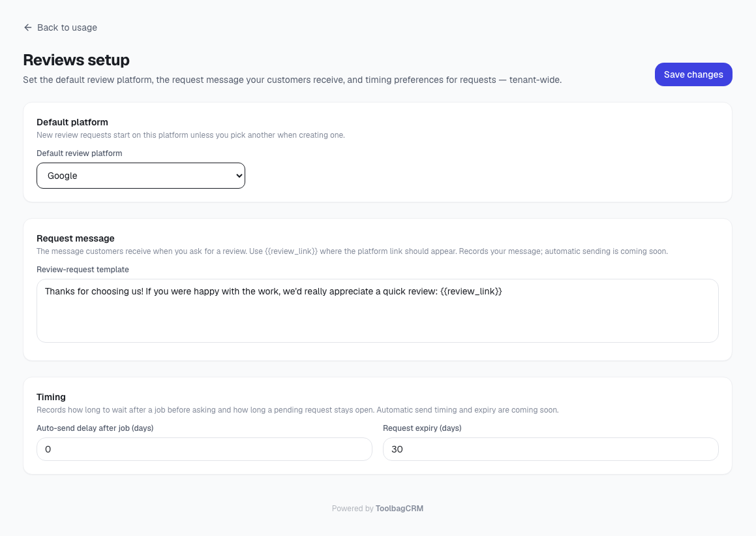The image size is (756, 536).
Task: Click the Reviews setup heading
Action: click(x=76, y=60)
